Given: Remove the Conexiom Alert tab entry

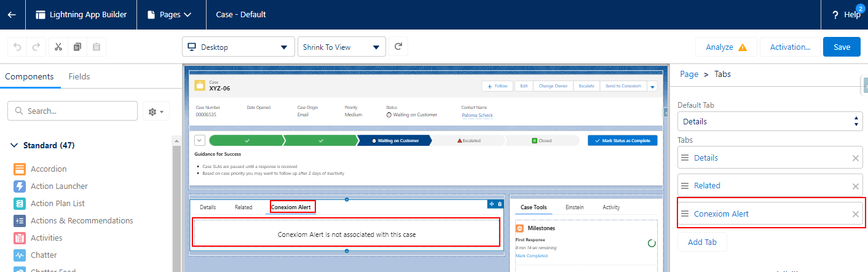Looking at the screenshot, I should pyautogui.click(x=855, y=214).
